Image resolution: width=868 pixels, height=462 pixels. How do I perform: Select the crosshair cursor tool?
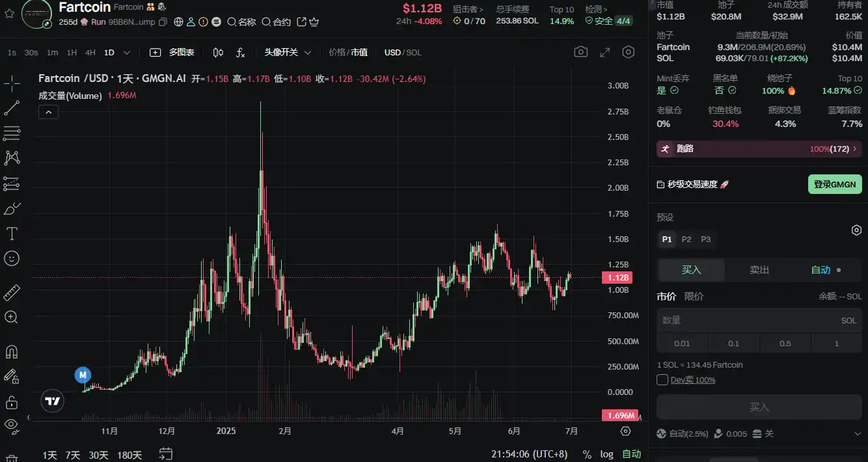(12, 83)
